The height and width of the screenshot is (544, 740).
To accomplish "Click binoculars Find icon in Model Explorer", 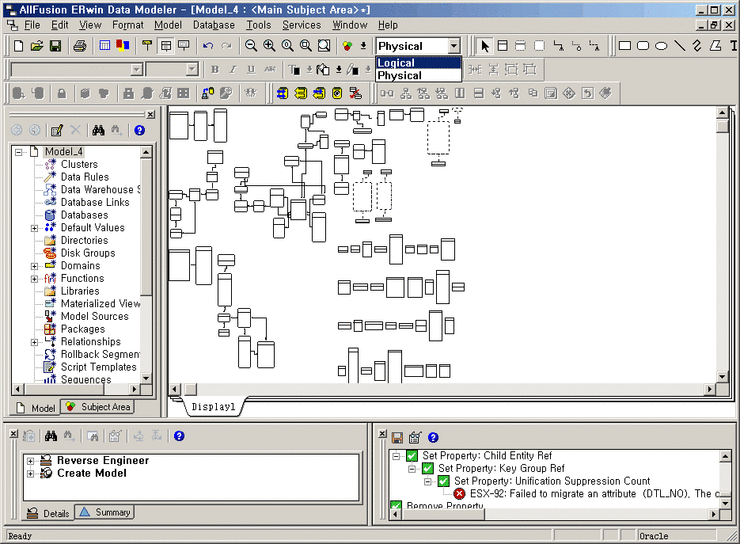I will click(x=99, y=130).
